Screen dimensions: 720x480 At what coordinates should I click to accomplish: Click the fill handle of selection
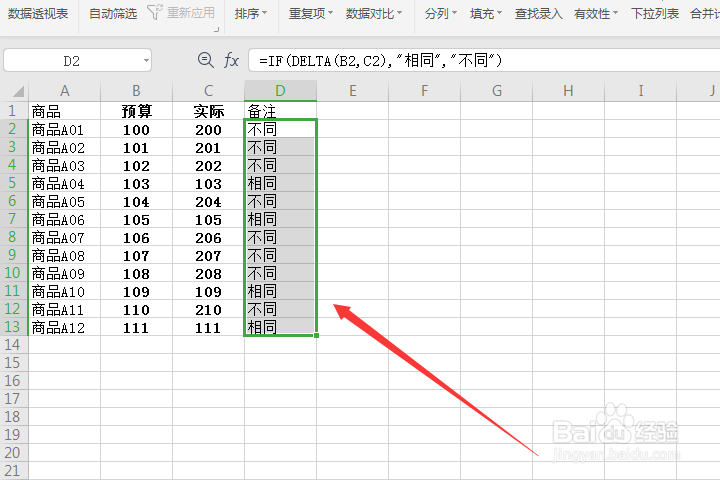point(316,335)
